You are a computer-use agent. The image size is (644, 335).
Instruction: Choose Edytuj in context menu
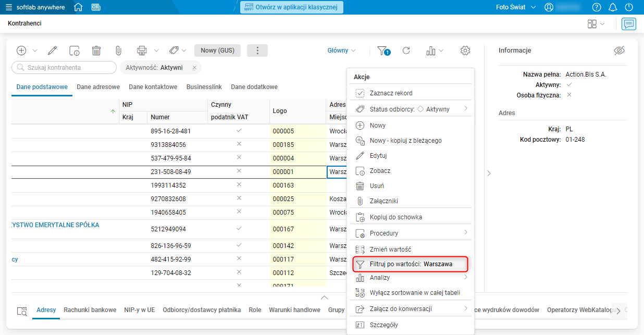tap(410, 156)
